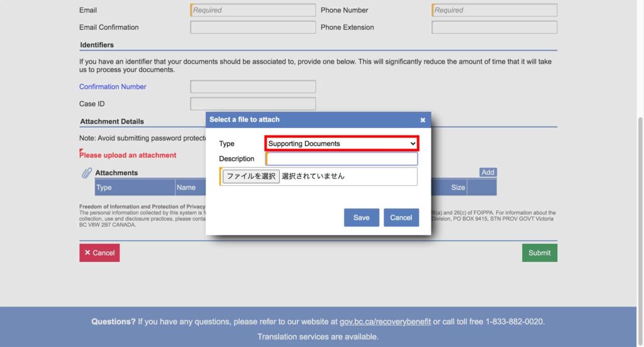Click the paperclip Attachments icon

coord(87,173)
